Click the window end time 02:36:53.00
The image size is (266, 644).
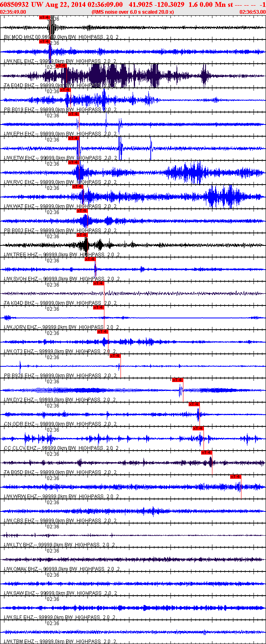252,12
